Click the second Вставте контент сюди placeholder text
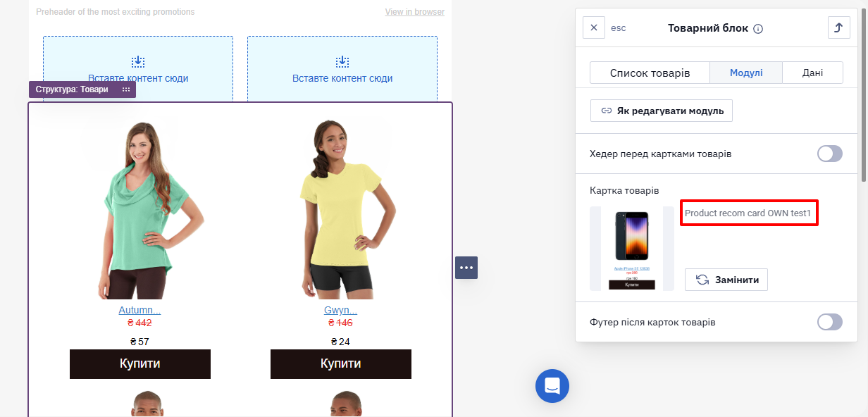868x417 pixels. point(342,78)
